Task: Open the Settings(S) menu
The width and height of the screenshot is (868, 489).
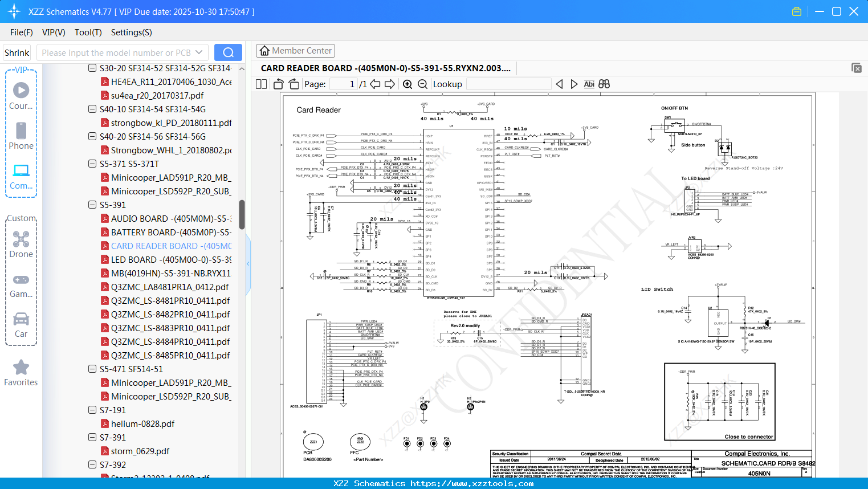Action: click(x=132, y=32)
